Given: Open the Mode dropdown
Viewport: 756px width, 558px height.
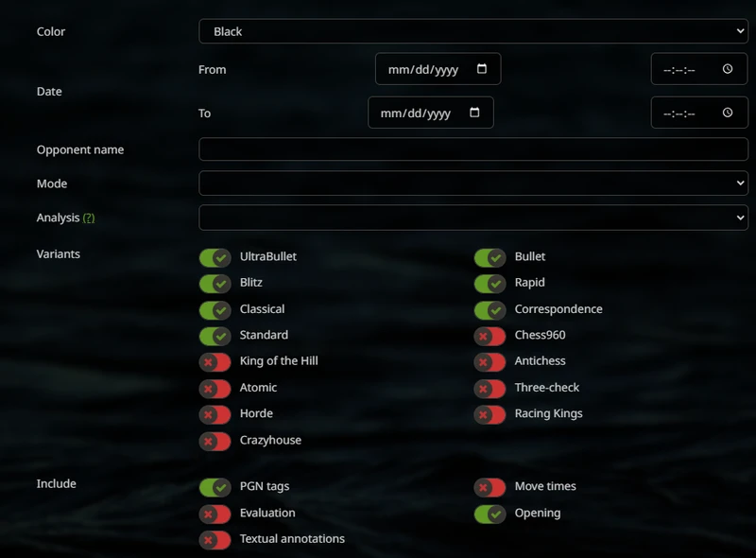Looking at the screenshot, I should (472, 183).
